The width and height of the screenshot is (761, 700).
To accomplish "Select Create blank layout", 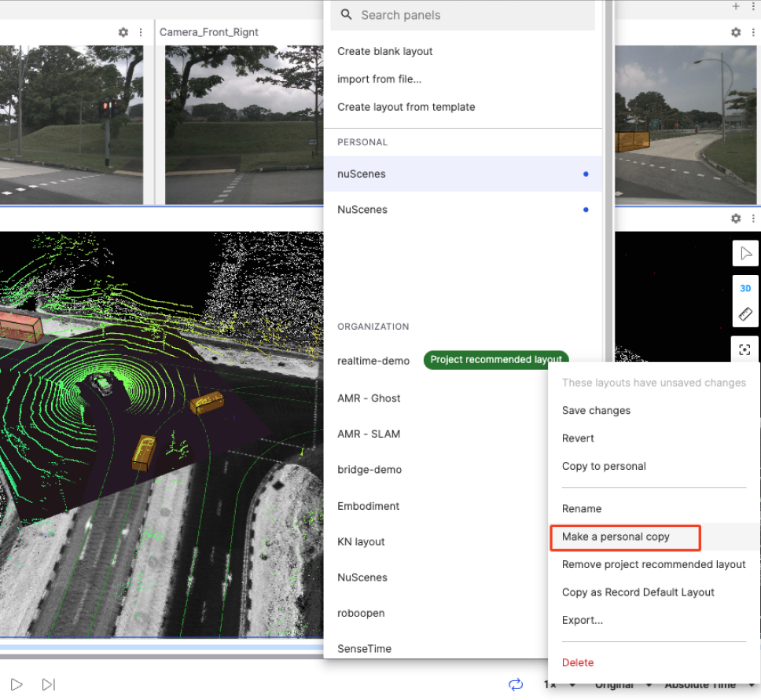I will tap(385, 51).
